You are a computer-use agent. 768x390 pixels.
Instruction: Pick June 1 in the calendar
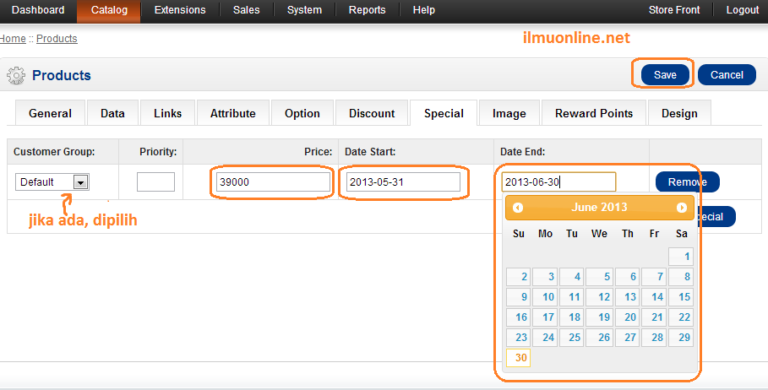point(681,257)
